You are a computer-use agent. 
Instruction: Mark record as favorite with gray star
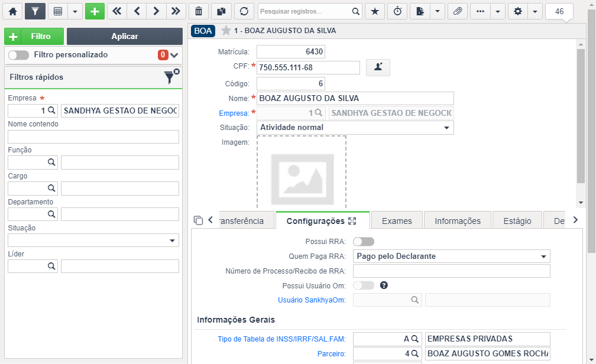[226, 30]
